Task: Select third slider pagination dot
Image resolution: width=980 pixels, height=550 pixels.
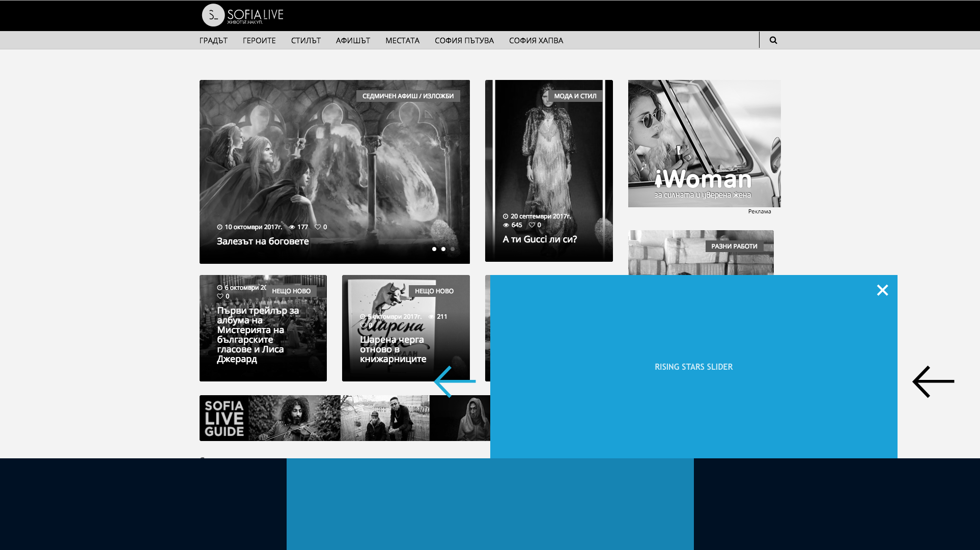Action: 453,249
